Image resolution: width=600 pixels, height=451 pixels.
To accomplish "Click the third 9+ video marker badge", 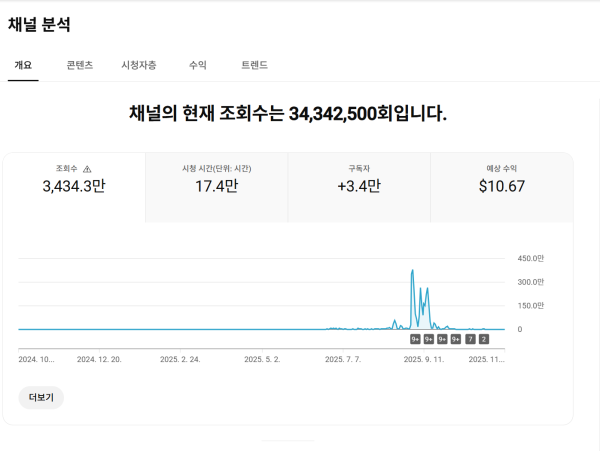I will 442,339.
